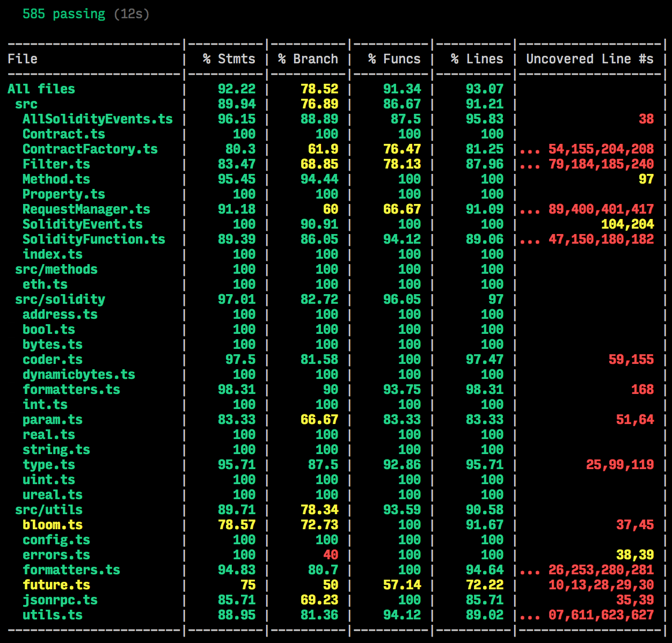The height and width of the screenshot is (643, 672).
Task: Click uncovered lines 59,155 for coder.ts
Action: (x=631, y=359)
